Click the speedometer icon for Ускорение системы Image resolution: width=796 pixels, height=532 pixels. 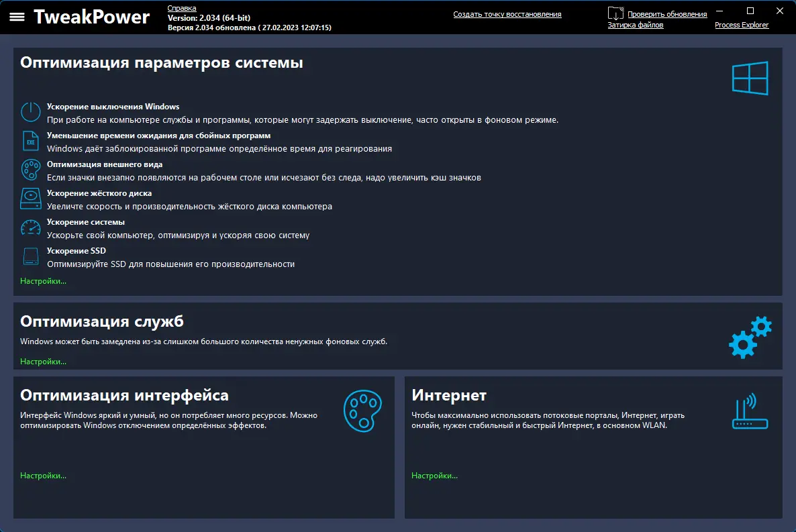click(x=30, y=227)
